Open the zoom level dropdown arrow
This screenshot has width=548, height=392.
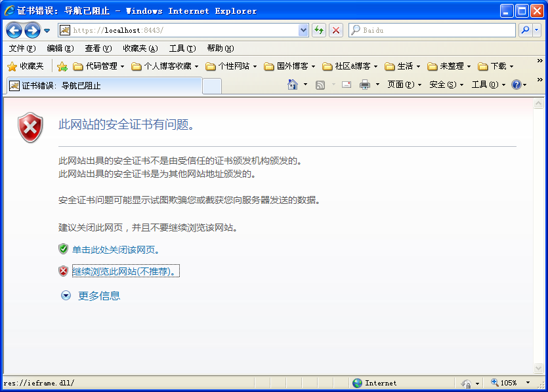click(528, 383)
